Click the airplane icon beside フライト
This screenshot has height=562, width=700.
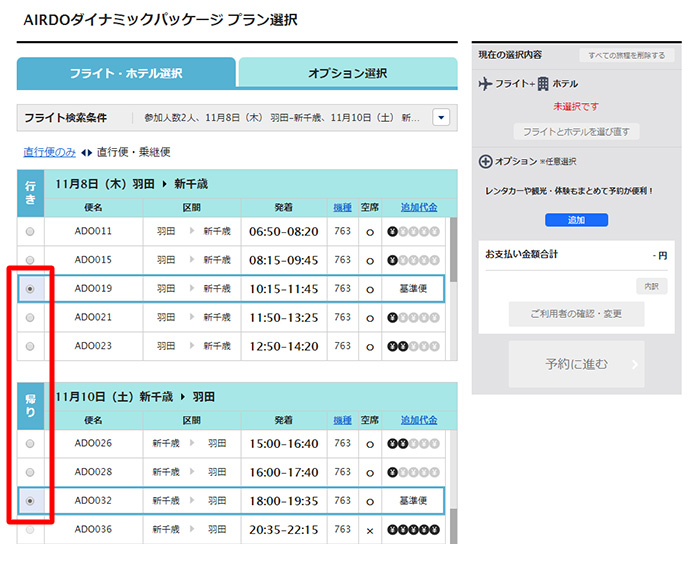pos(485,83)
